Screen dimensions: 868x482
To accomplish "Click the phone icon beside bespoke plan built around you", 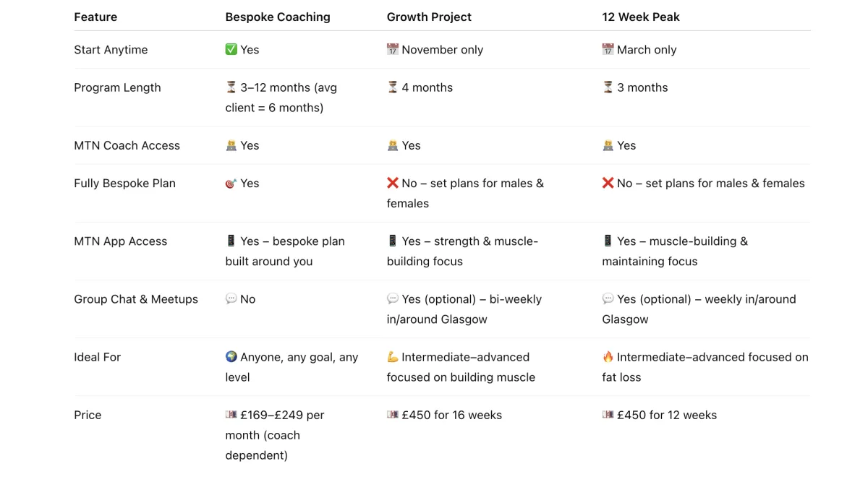I will pos(231,241).
